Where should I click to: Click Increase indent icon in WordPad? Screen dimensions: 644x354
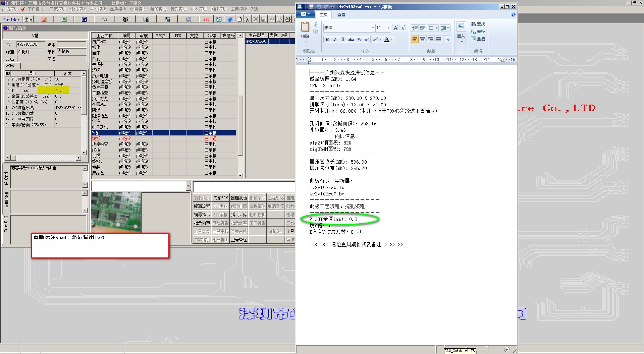click(x=423, y=28)
